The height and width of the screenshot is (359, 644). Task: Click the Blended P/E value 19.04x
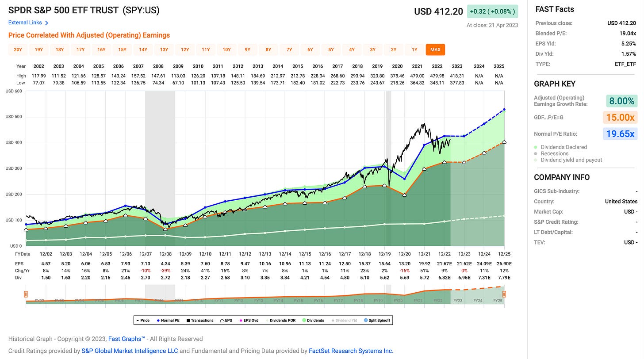tap(626, 33)
